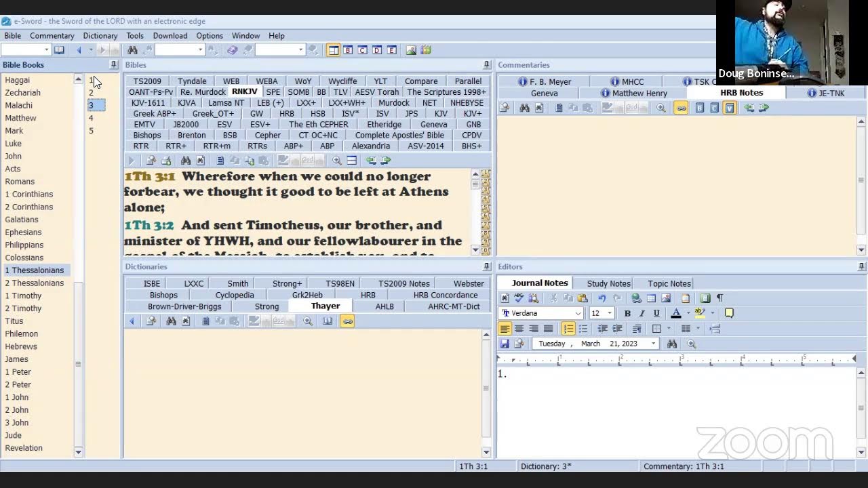868x488 pixels.
Task: Save the journal note with floppy icon
Action: 505,344
